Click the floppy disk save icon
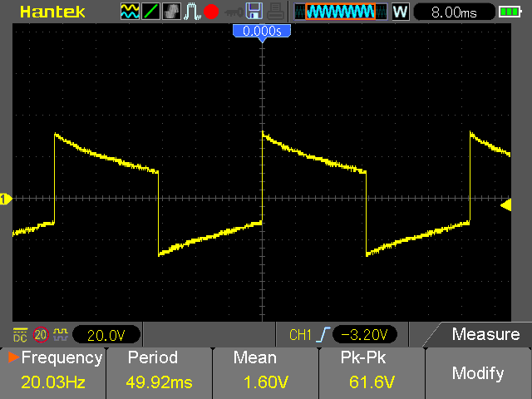The height and width of the screenshot is (399, 532). pos(254,12)
